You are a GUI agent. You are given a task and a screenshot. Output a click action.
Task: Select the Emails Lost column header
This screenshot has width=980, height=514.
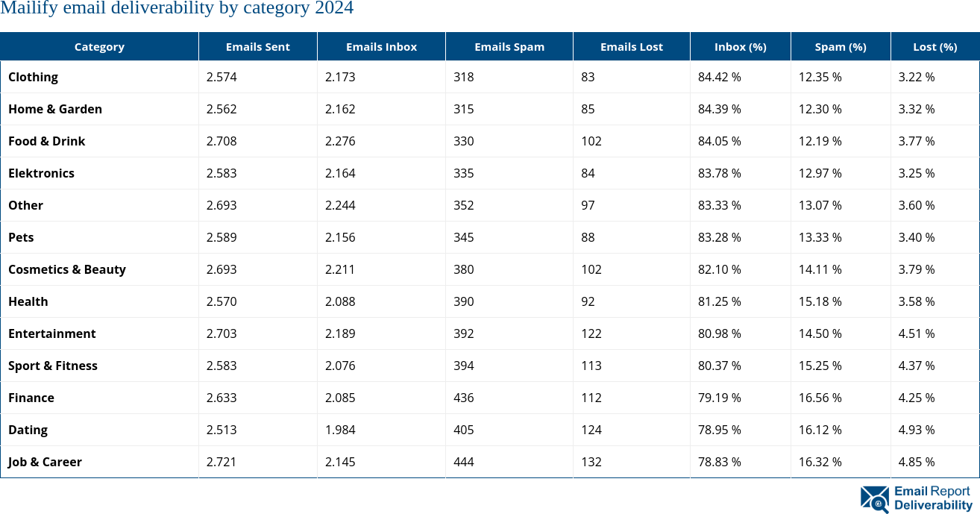[x=632, y=46]
